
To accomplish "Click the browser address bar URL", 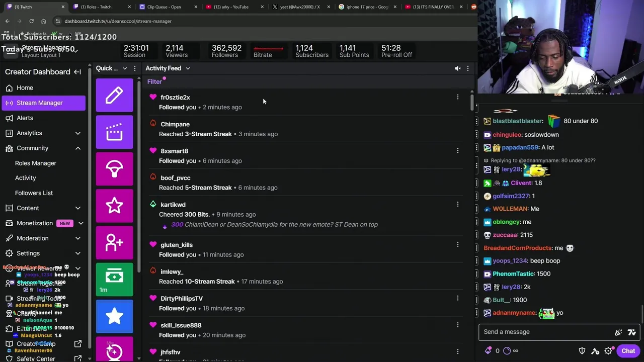I will pos(118,21).
